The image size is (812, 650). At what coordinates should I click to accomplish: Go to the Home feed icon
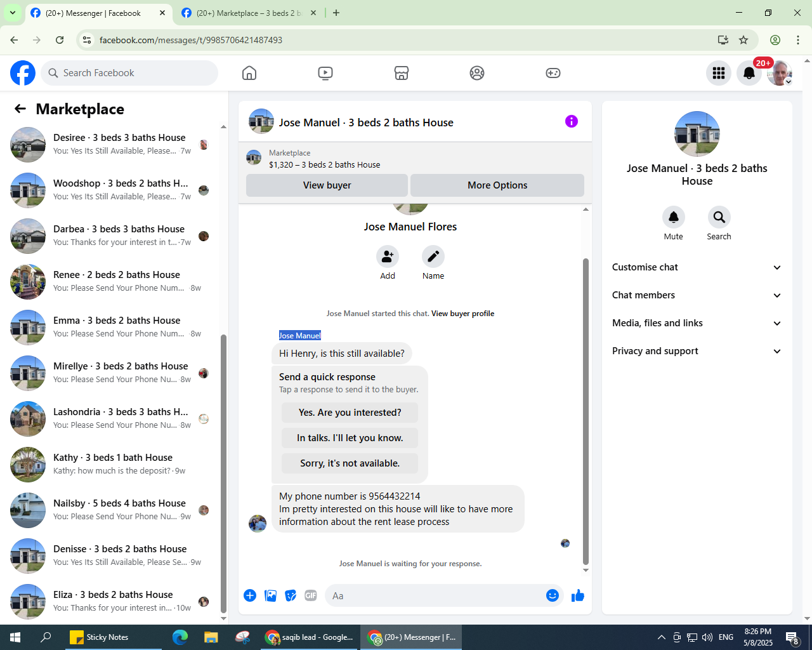click(249, 73)
